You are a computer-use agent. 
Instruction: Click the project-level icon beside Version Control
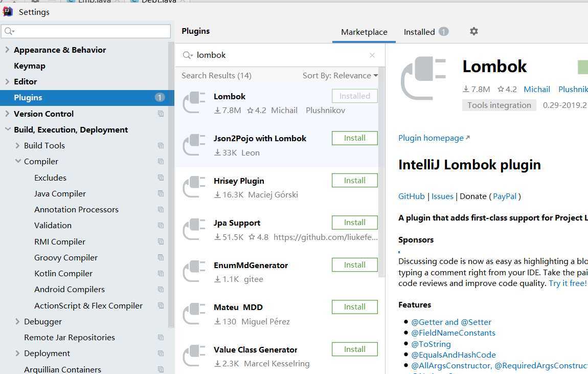coord(161,114)
